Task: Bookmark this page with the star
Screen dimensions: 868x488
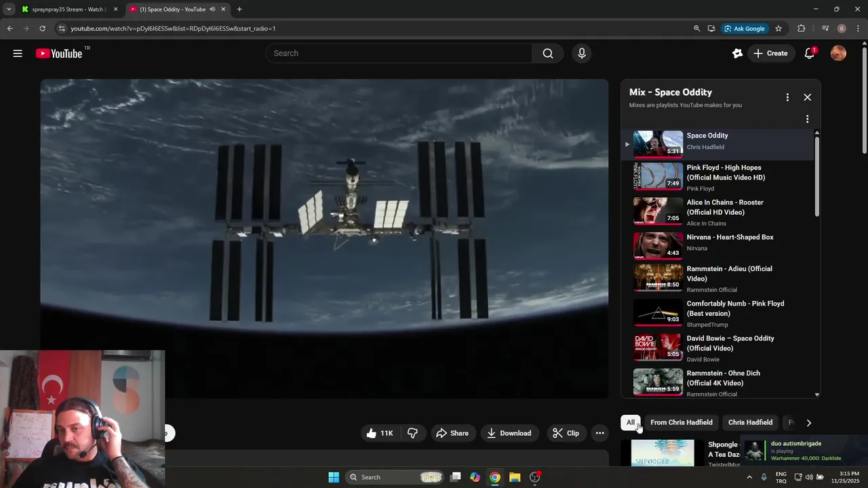Action: 778,28
